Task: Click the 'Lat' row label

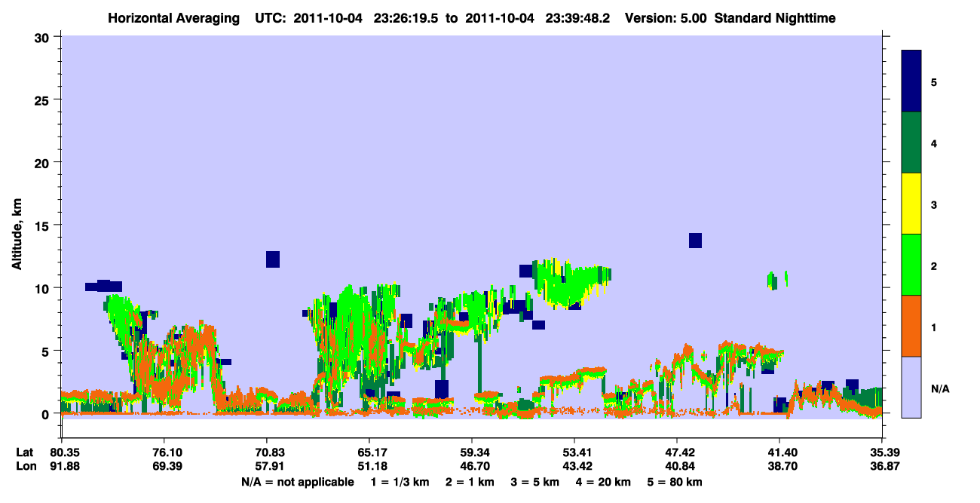Action: (x=24, y=452)
